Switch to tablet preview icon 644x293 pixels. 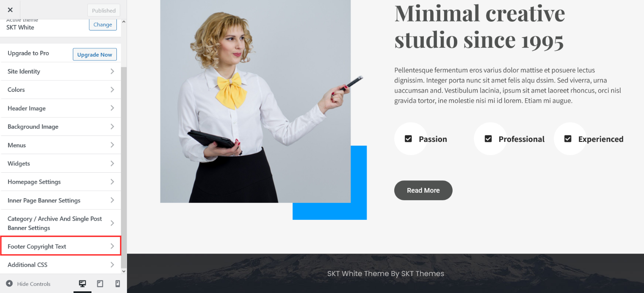click(100, 284)
